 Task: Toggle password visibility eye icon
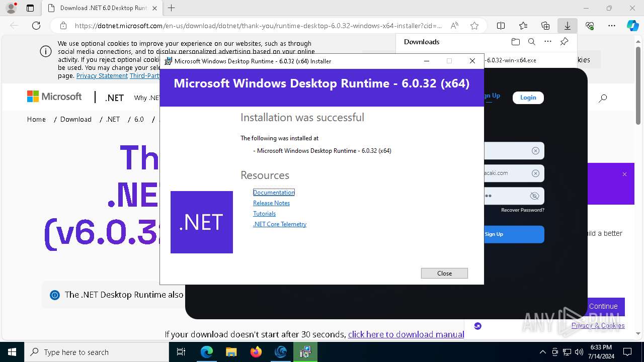tap(534, 196)
